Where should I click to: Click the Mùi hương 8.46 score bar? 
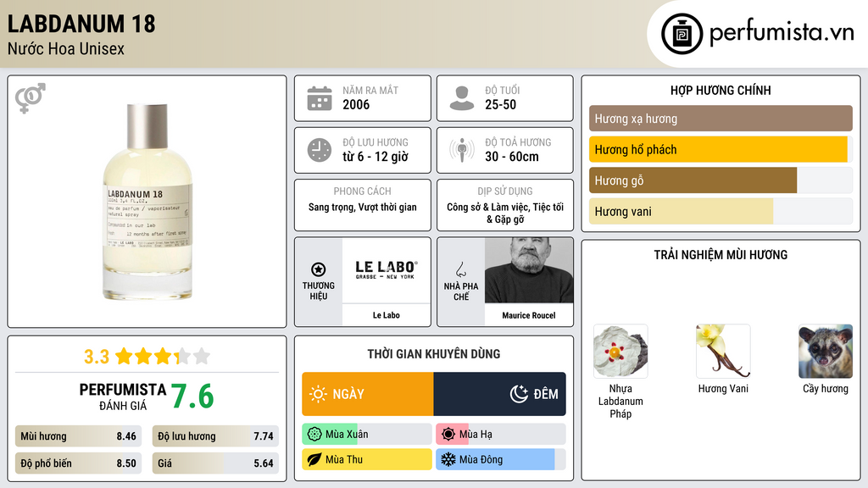78,436
